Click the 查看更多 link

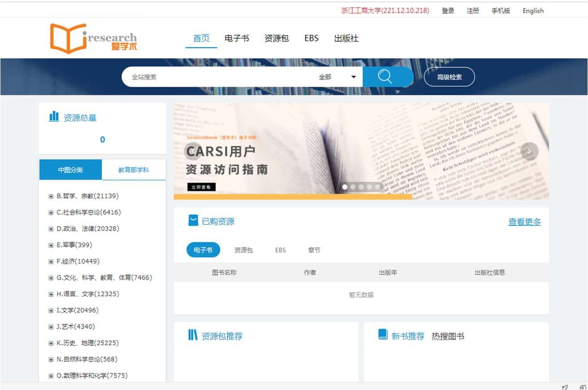click(x=524, y=222)
